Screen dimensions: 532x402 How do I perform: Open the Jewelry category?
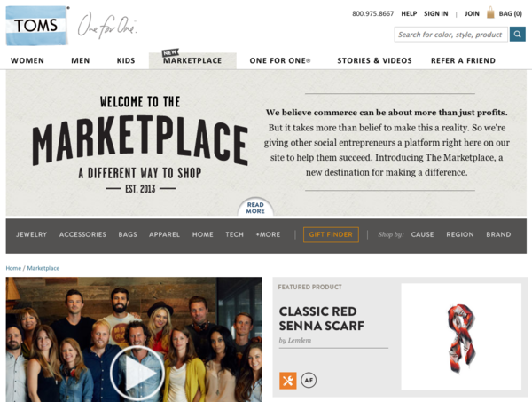click(32, 234)
